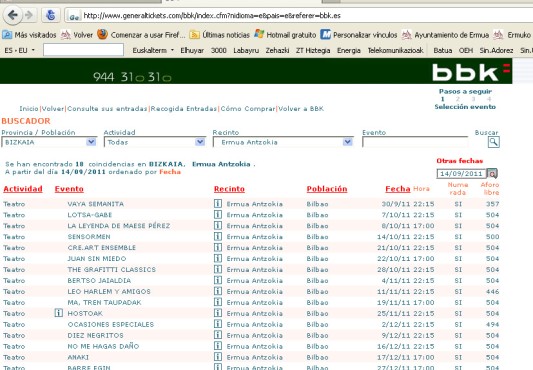Click the Evento search input field
533x370 pixels.
(415, 142)
